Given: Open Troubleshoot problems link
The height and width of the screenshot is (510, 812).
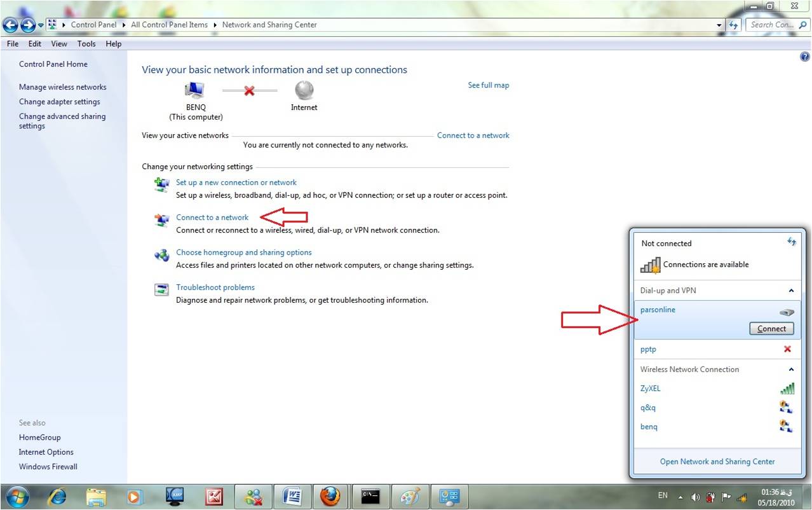Looking at the screenshot, I should click(215, 287).
